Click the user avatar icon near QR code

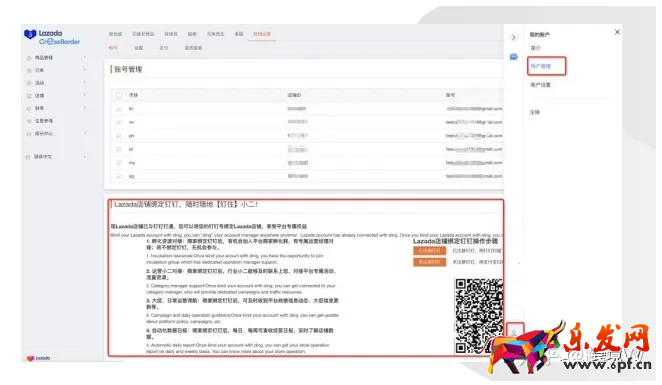515,331
